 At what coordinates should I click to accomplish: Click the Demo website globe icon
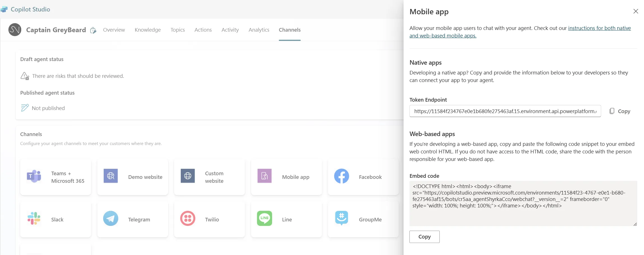[111, 176]
